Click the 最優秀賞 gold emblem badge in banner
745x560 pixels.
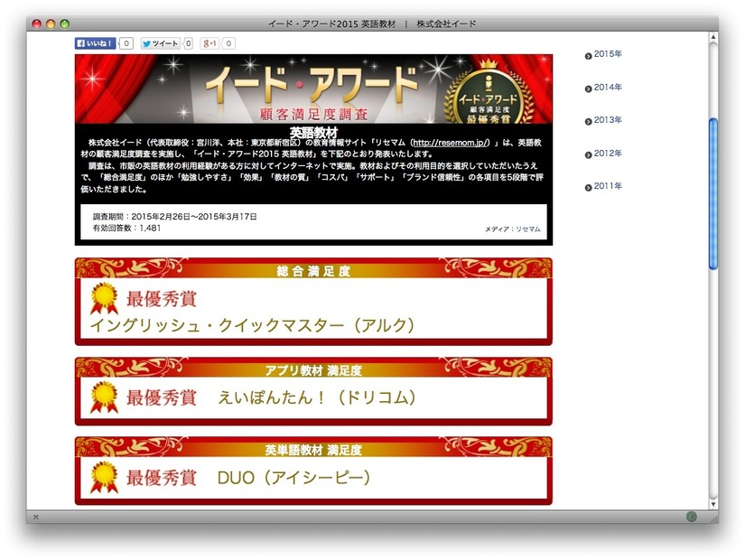click(x=489, y=93)
